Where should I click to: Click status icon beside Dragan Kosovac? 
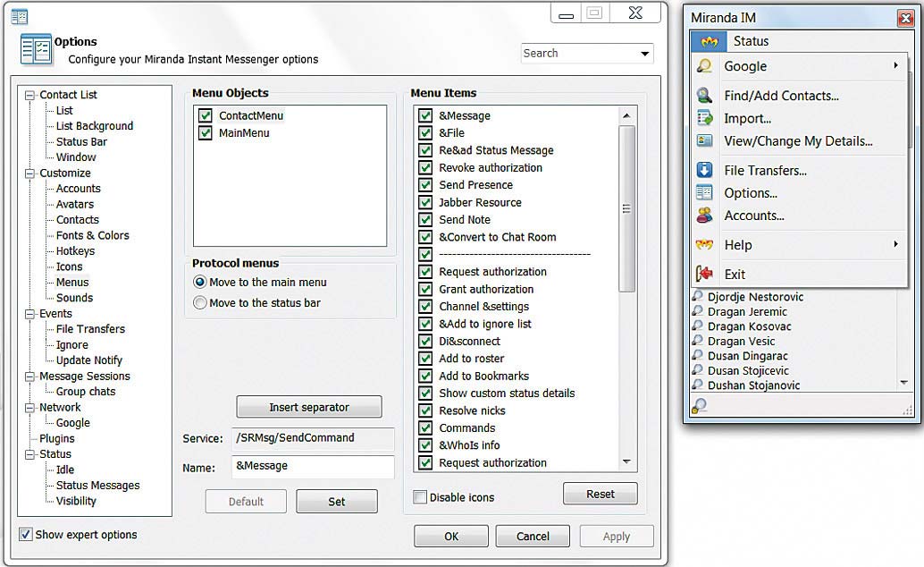(x=698, y=326)
